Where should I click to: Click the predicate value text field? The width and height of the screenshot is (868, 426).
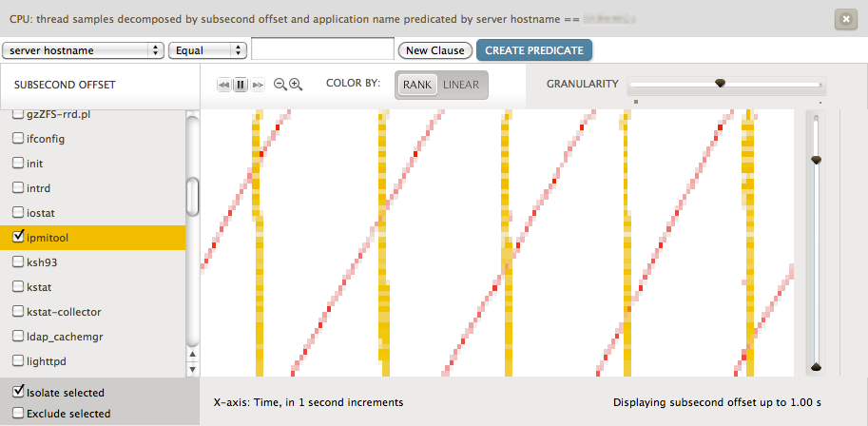[322, 50]
